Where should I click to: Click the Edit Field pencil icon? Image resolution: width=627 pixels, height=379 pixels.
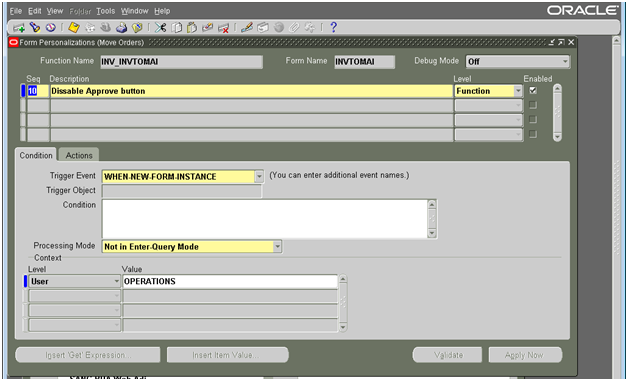click(247, 28)
